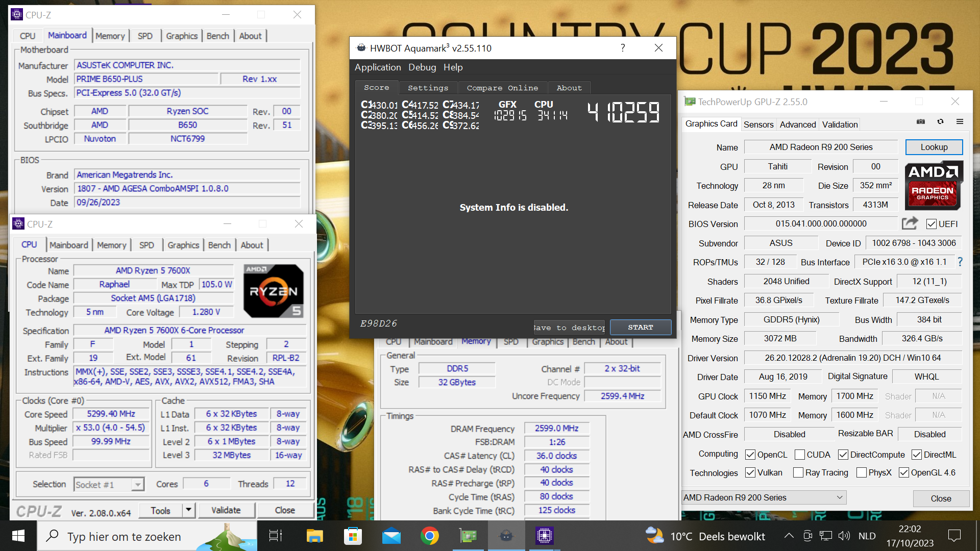Open the notification center icon
This screenshot has height=551, width=980.
coord(954,536)
